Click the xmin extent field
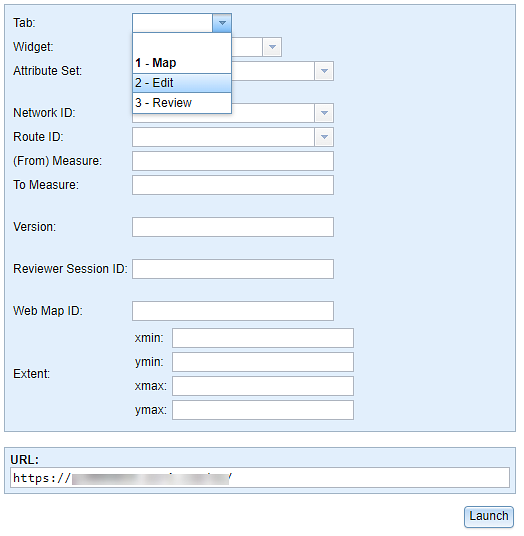The image size is (524, 536). (x=263, y=338)
